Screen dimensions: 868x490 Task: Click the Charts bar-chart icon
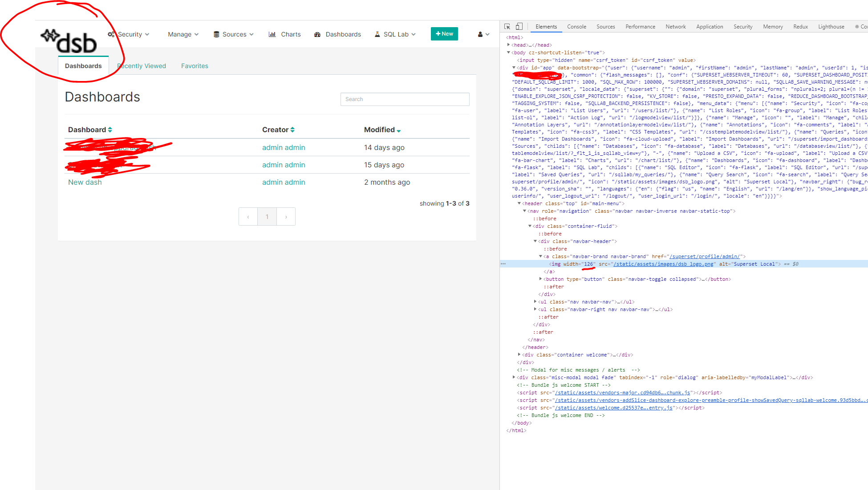273,34
